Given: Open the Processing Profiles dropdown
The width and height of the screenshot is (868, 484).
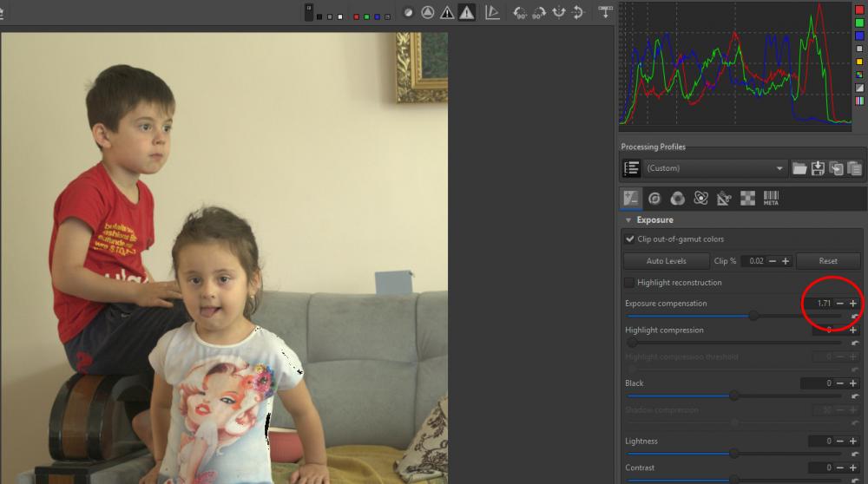Looking at the screenshot, I should [714, 168].
